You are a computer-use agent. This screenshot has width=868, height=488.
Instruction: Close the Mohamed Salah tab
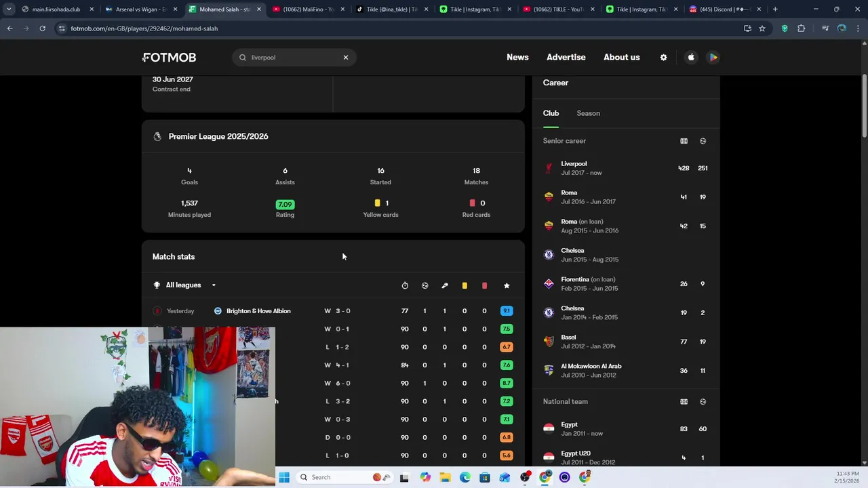(259, 9)
